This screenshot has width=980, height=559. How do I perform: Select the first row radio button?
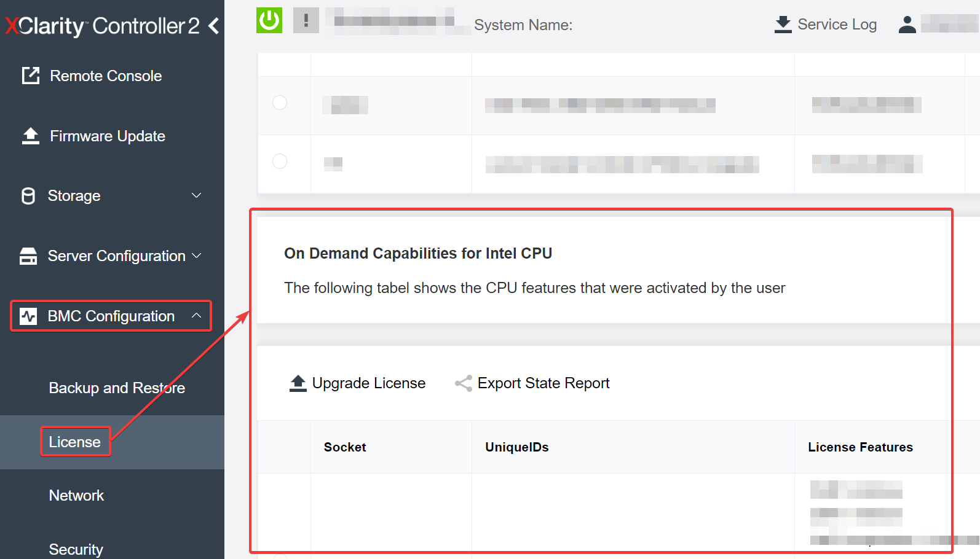pyautogui.click(x=280, y=103)
